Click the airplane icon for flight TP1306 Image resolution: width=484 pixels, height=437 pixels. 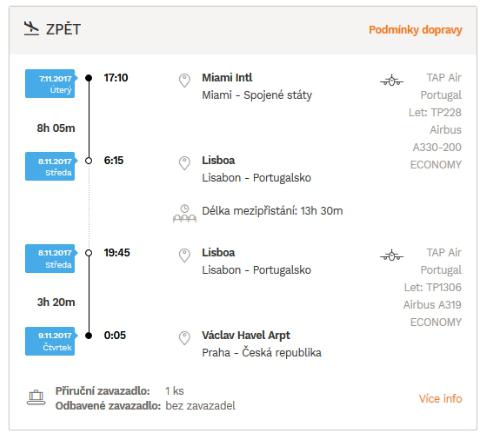(392, 256)
